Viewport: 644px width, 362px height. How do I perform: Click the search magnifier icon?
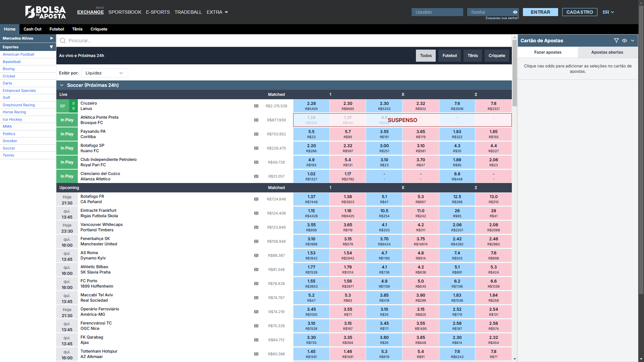[63, 41]
